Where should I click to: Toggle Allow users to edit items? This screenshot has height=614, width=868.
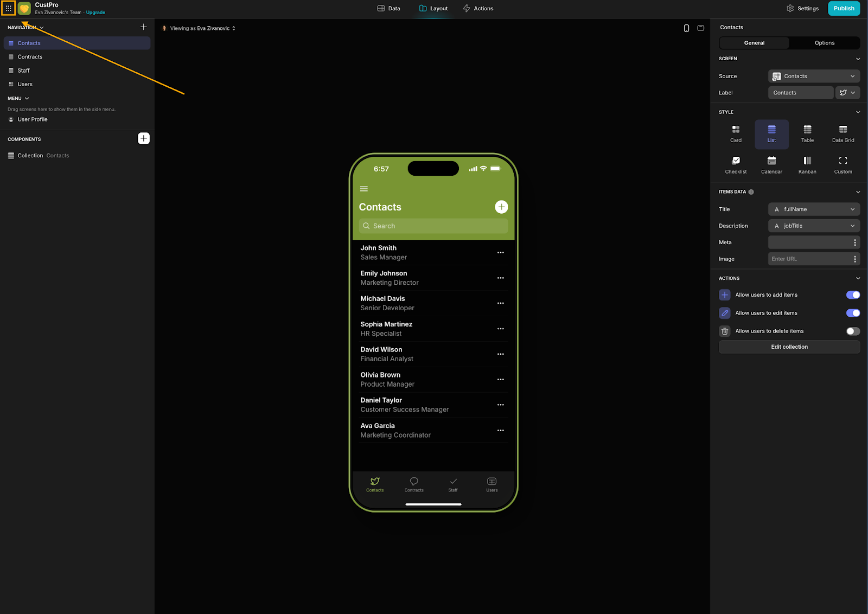(853, 313)
